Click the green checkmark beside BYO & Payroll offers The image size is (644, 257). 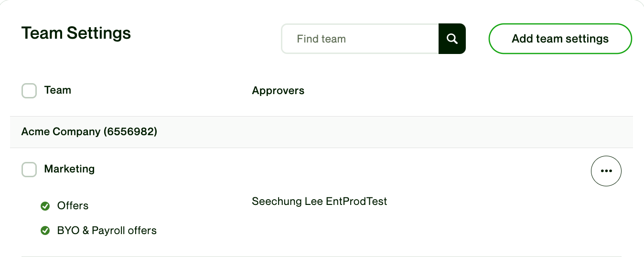tap(45, 231)
